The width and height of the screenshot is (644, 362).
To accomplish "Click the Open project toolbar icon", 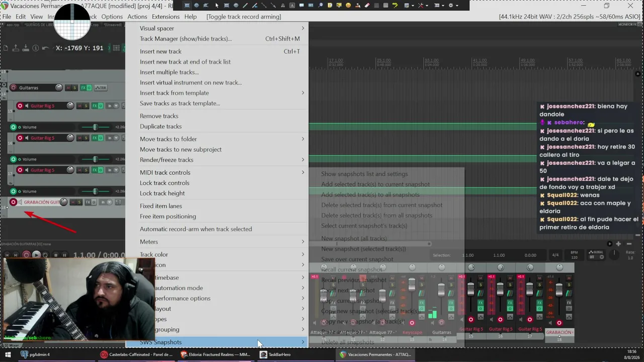I will pyautogui.click(x=16, y=48).
